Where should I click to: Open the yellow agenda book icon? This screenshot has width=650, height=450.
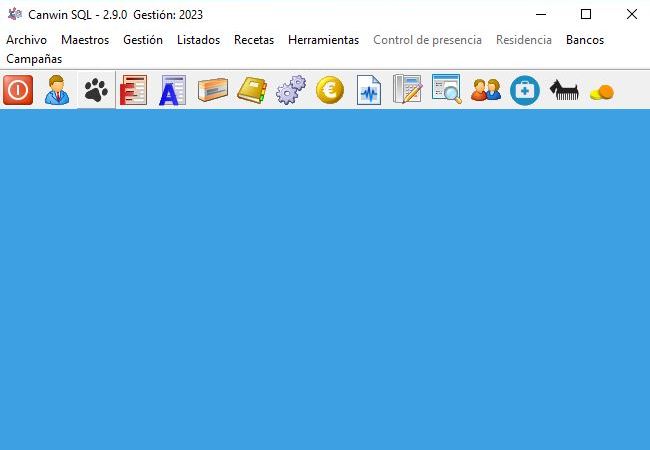[252, 90]
